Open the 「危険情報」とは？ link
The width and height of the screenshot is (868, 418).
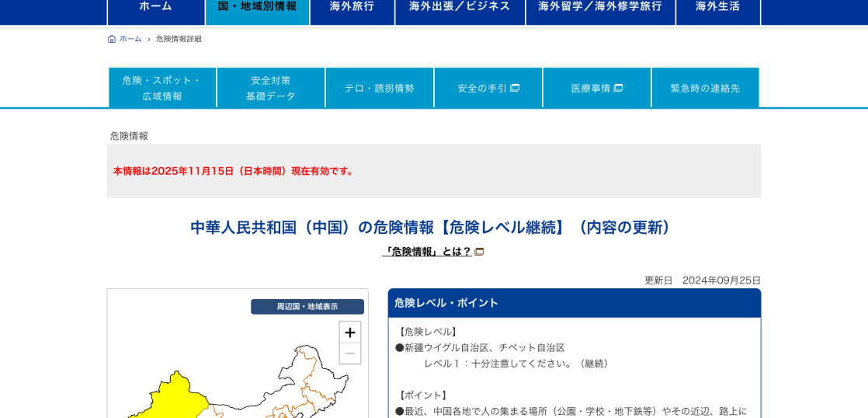[x=427, y=252]
